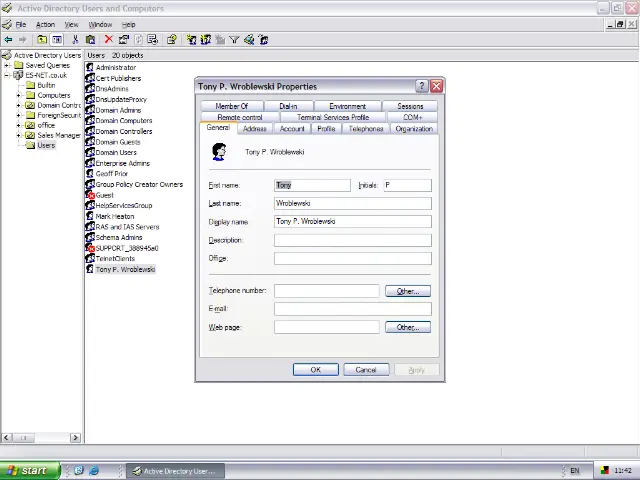640x480 pixels.
Task: Expand the Domain Controllers tree node
Action: [18, 105]
